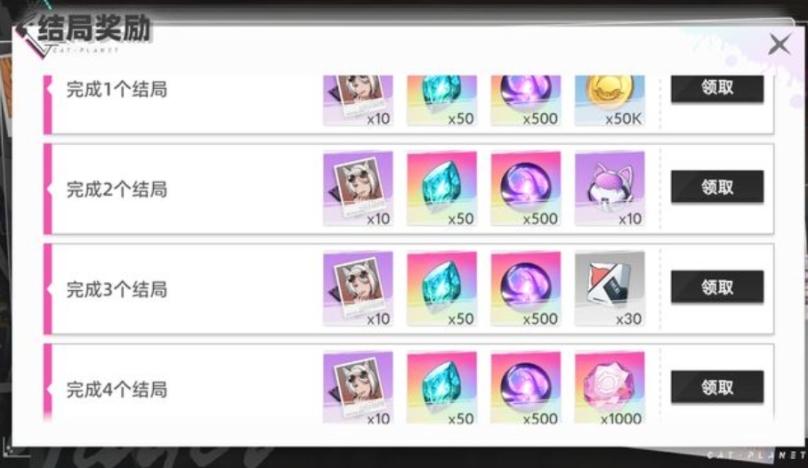The height and width of the screenshot is (468, 808).
Task: Claim reward for completing 1 ending
Action: point(717,88)
